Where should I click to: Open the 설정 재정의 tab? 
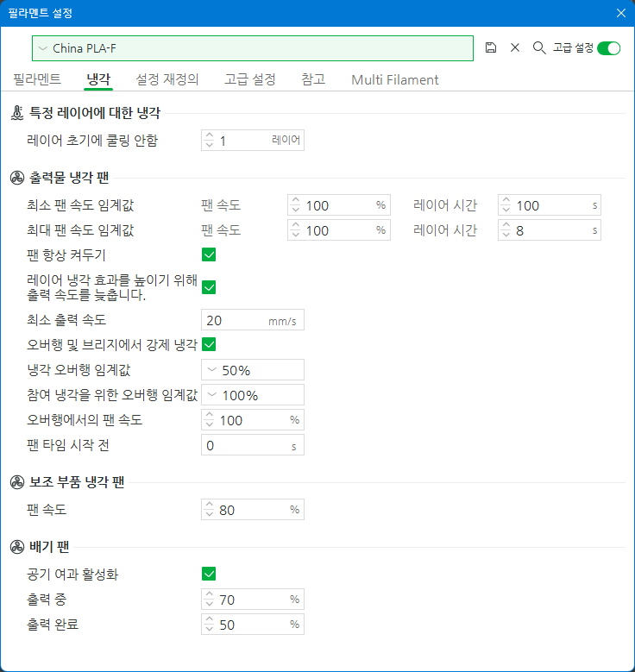(167, 79)
